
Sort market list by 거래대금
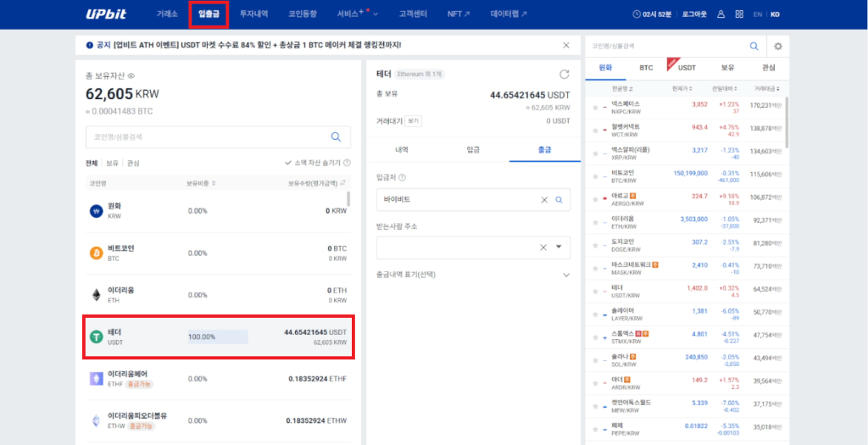766,88
